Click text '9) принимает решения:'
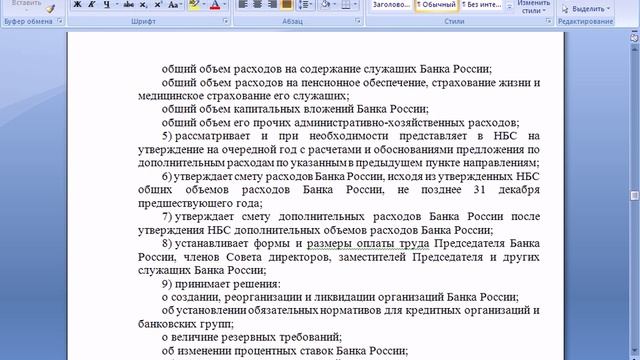 221,284
